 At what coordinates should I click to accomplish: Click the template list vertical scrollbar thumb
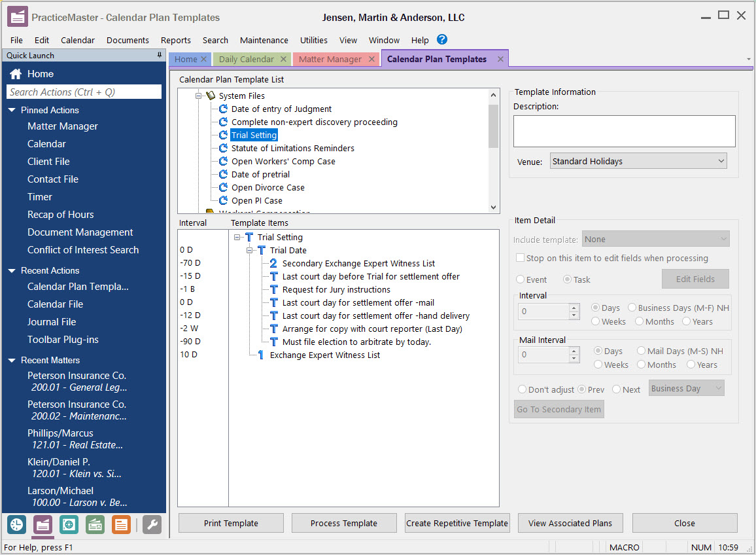tap(492, 126)
